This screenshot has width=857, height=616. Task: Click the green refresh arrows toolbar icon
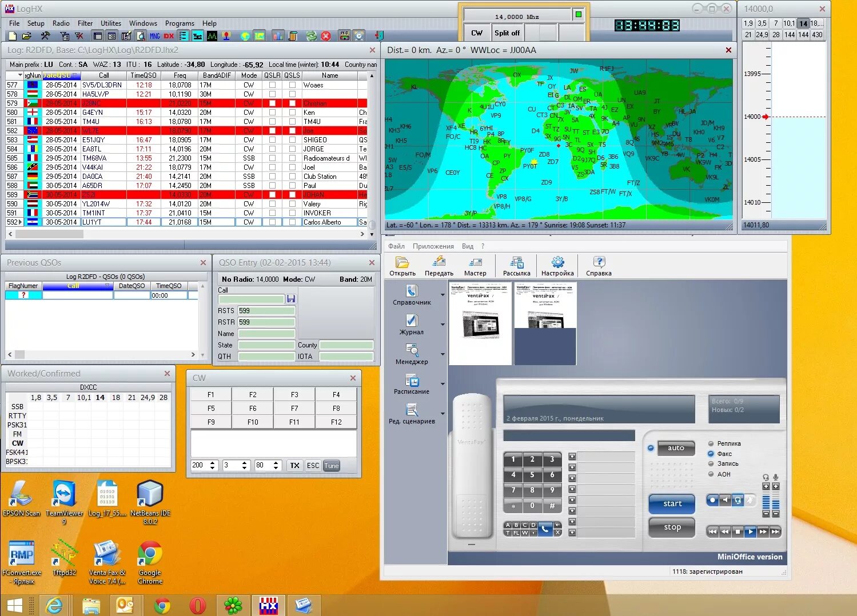pyautogui.click(x=312, y=36)
